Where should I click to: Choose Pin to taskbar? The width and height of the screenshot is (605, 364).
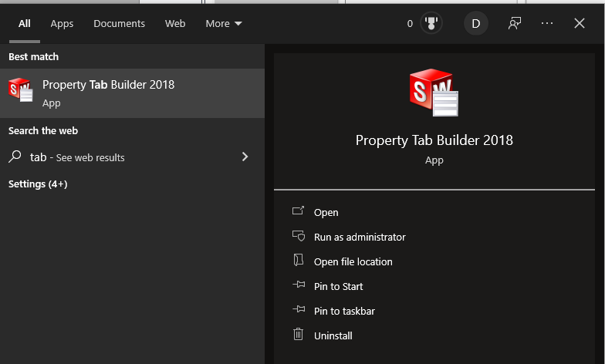pos(344,312)
